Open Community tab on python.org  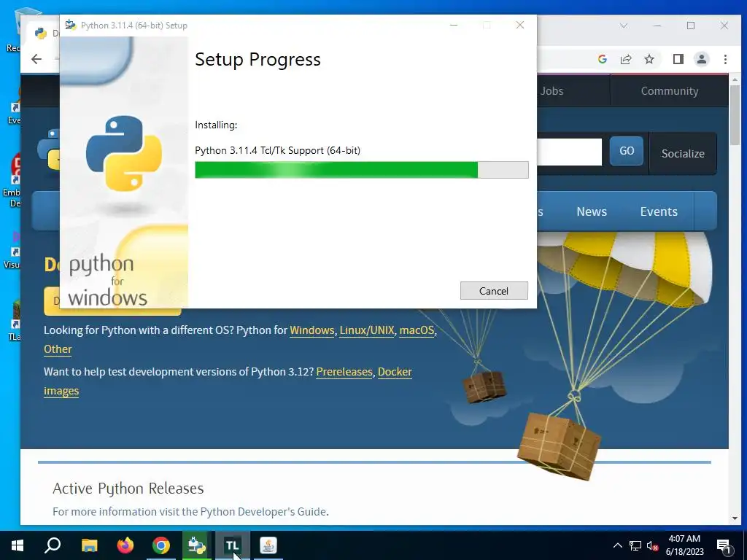(x=670, y=91)
